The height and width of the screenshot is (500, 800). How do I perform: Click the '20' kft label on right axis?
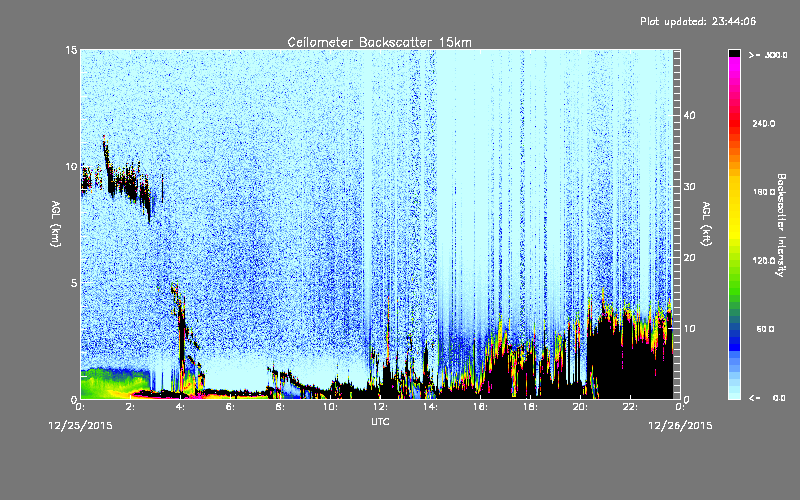click(689, 258)
